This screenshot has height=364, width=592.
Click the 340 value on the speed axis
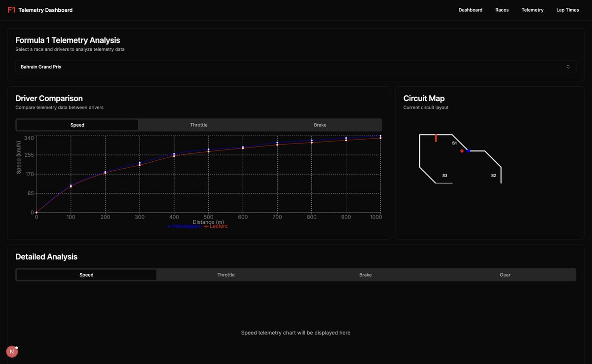29,138
